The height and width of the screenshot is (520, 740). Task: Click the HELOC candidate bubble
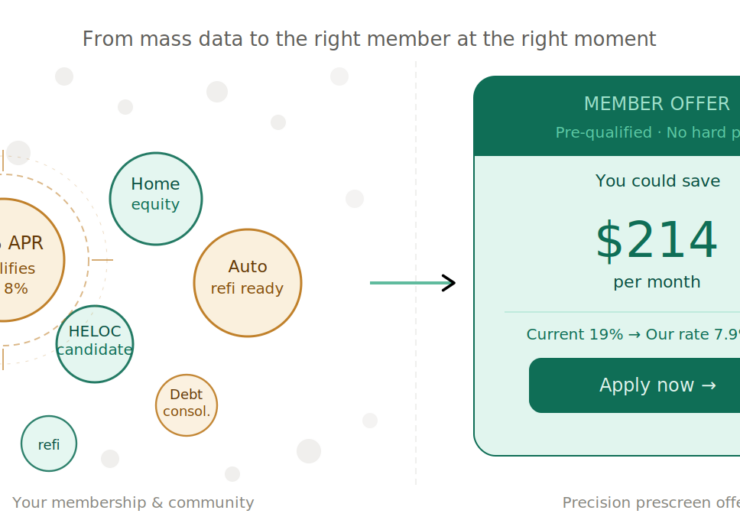[x=94, y=344]
